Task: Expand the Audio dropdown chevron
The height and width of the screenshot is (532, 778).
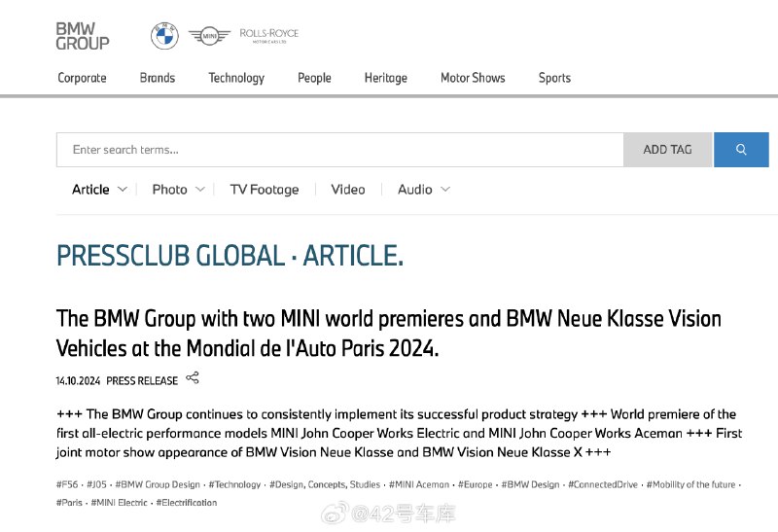Action: (x=445, y=189)
